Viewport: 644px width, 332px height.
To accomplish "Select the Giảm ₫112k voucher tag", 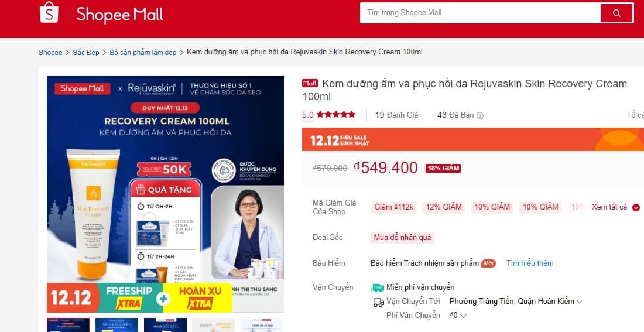I will [393, 207].
